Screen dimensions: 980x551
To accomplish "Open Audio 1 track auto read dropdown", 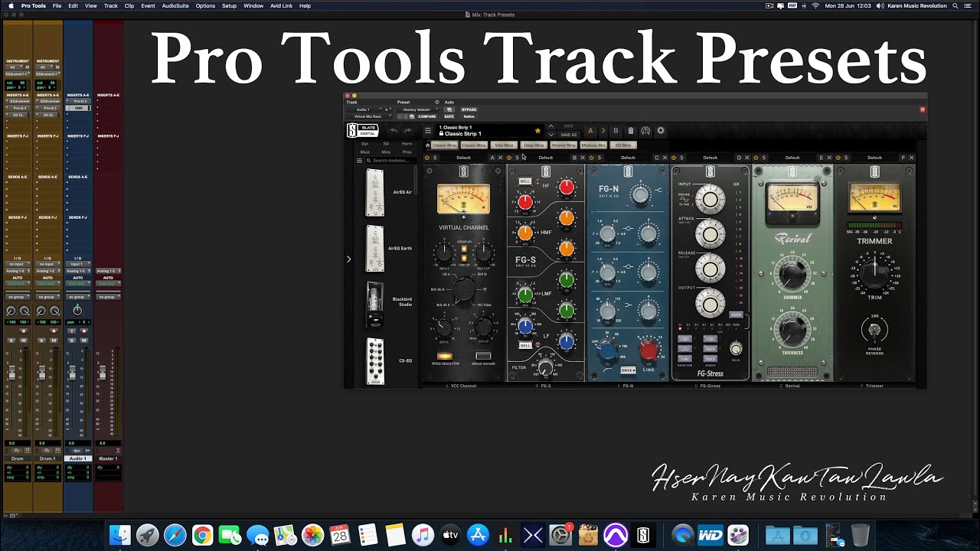I will click(x=77, y=283).
